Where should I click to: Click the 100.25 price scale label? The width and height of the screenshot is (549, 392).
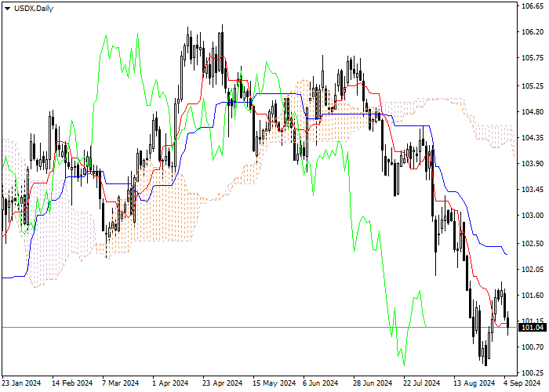click(533, 372)
